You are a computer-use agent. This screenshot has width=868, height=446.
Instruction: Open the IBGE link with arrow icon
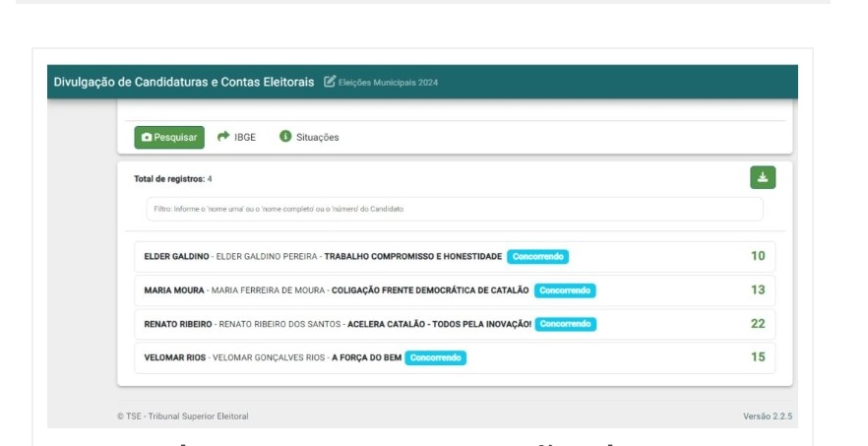click(236, 137)
